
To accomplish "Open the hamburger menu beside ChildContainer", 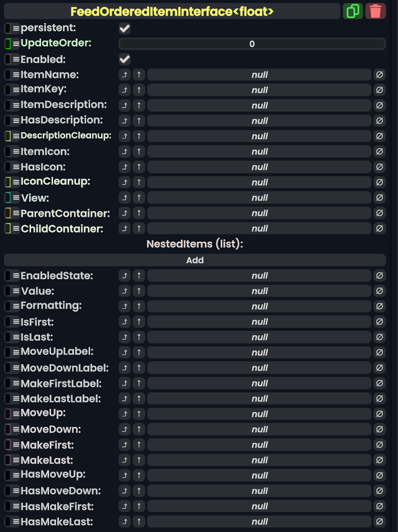I will click(17, 228).
